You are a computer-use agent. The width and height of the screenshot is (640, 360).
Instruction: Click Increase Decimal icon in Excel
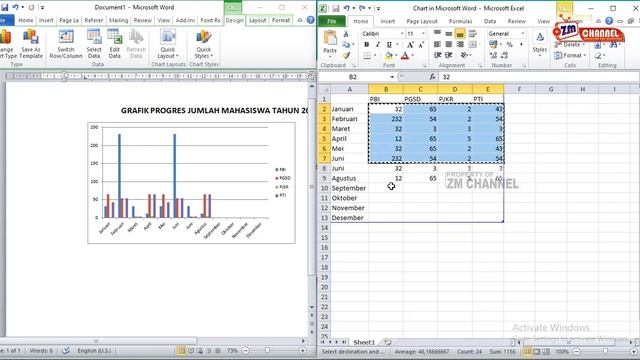click(493, 55)
